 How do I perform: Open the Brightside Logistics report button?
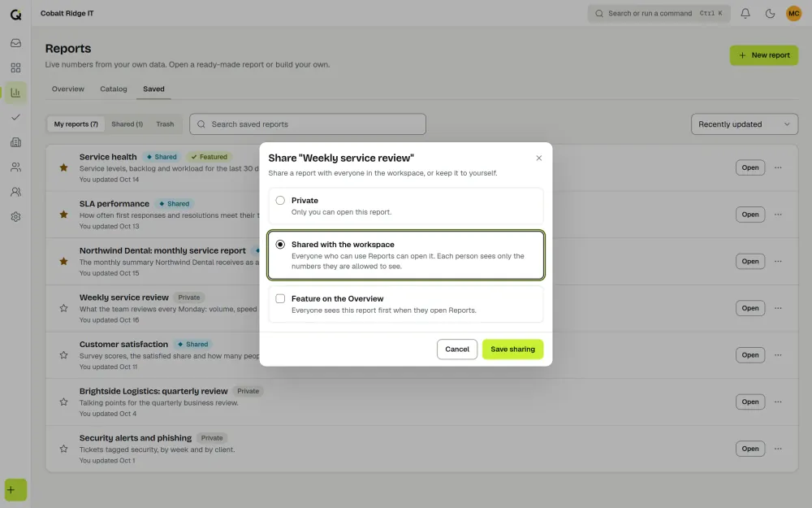749,402
